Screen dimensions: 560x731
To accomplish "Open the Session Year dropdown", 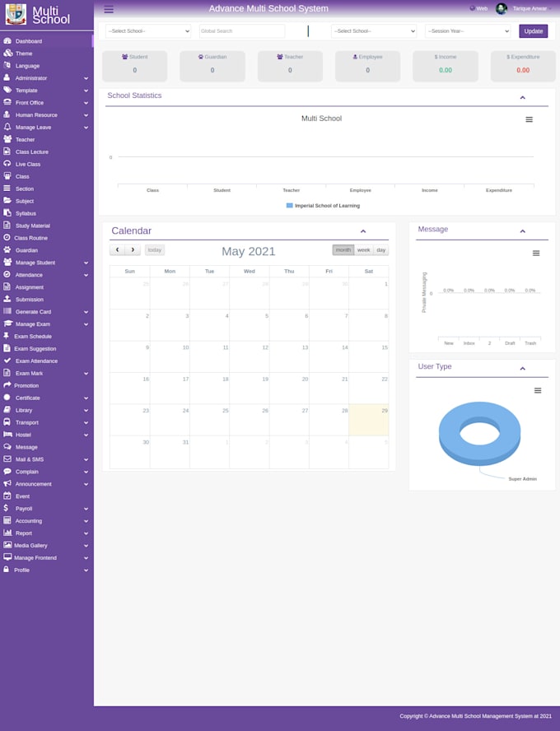I will [x=468, y=31].
